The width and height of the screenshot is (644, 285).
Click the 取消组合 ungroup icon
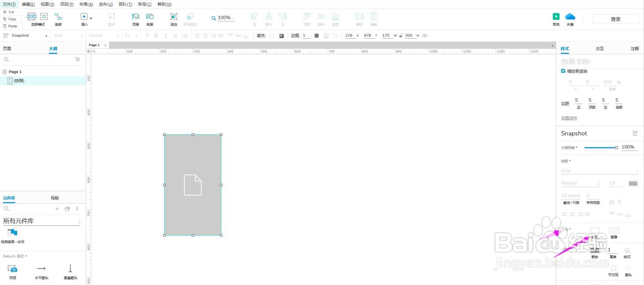point(190,17)
